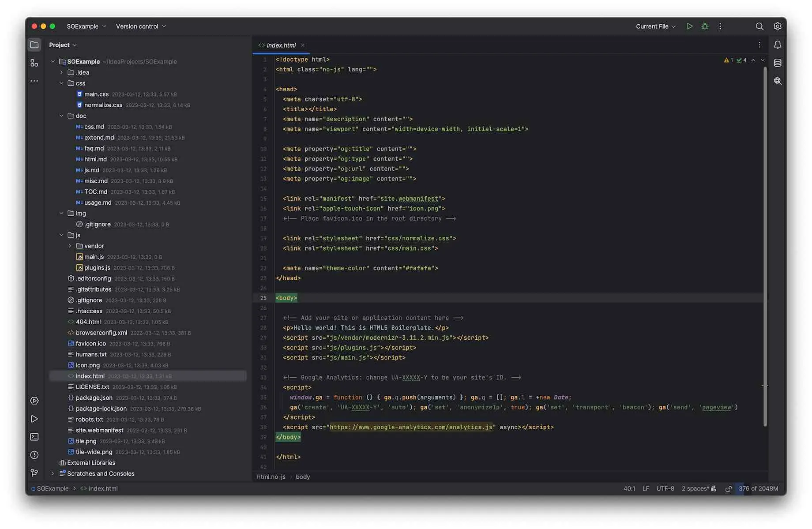Open the Services tool window
The width and height of the screenshot is (812, 529).
(34, 401)
